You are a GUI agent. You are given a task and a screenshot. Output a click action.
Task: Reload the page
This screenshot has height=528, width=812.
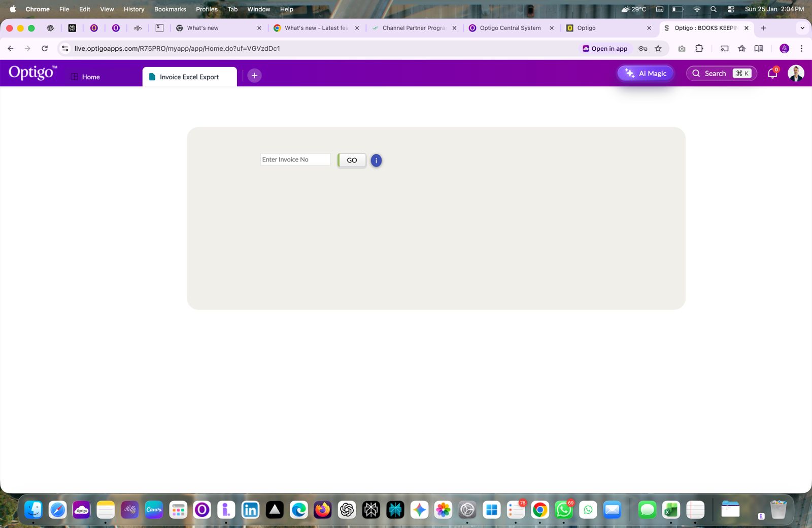point(45,49)
